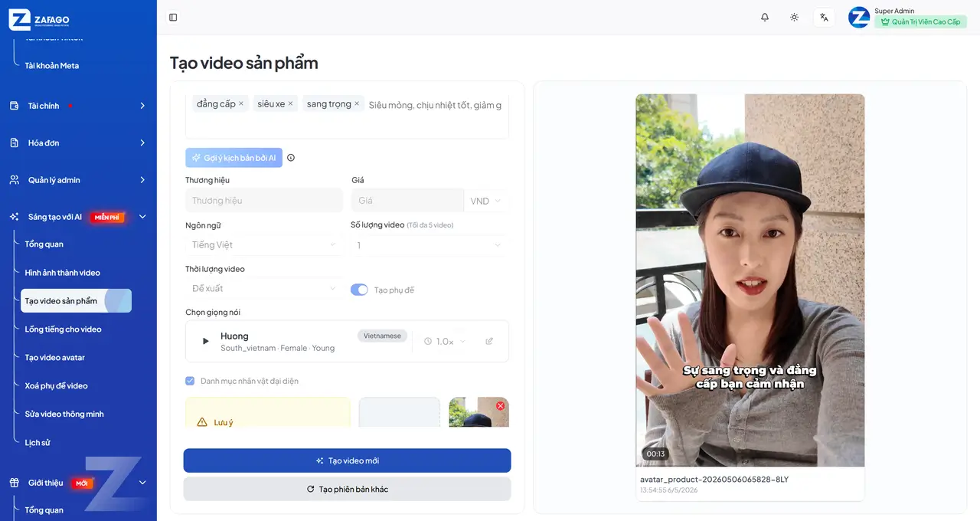
Task: Play the Huong voice sample
Action: tap(205, 341)
